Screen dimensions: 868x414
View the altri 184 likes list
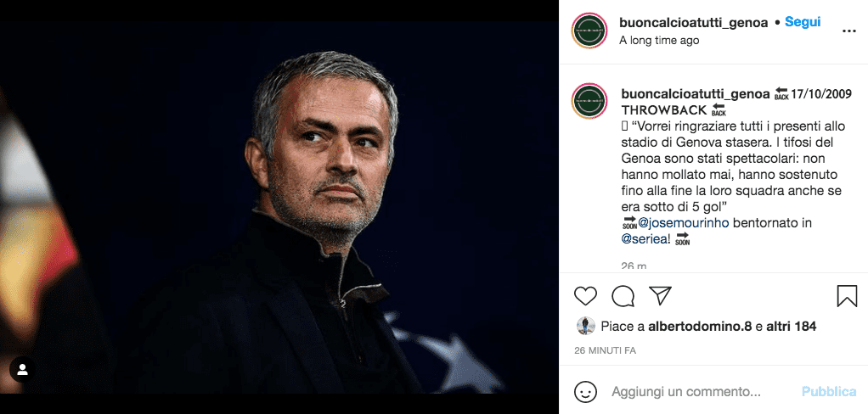pos(792,326)
